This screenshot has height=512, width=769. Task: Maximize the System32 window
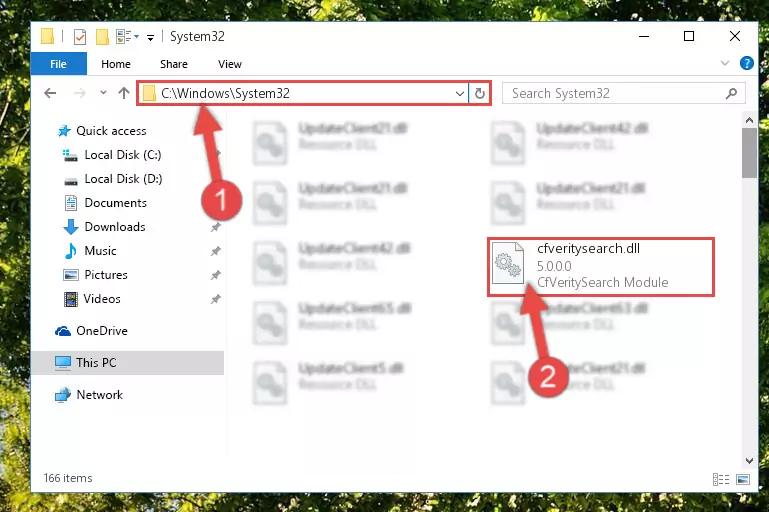(689, 36)
